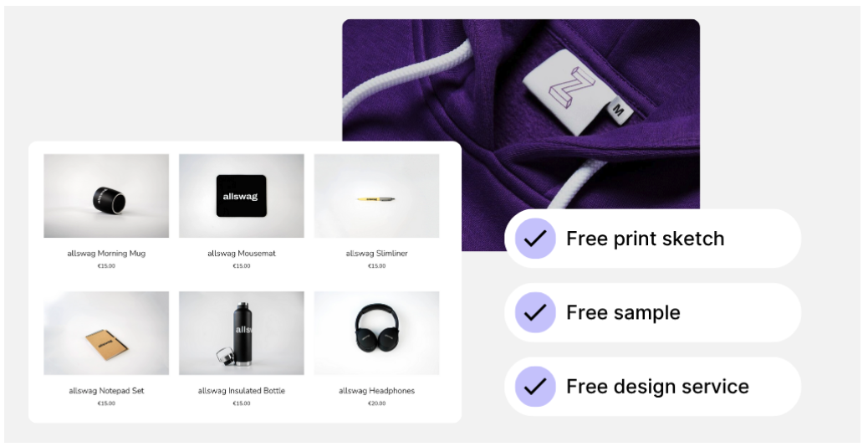The width and height of the screenshot is (868, 447).
Task: Open the allswag Headphones product image
Action: (x=376, y=333)
